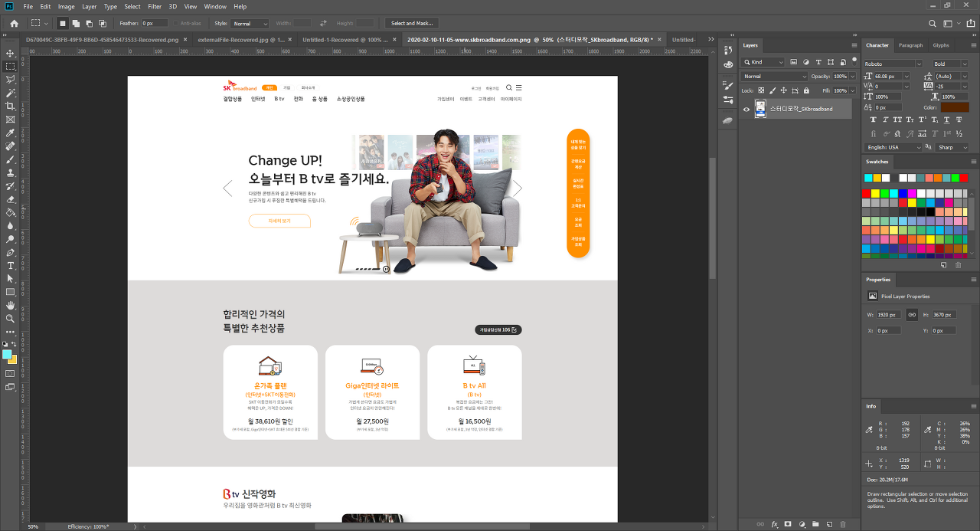Select the Zoom tool
Image resolution: width=980 pixels, height=531 pixels.
point(11,318)
